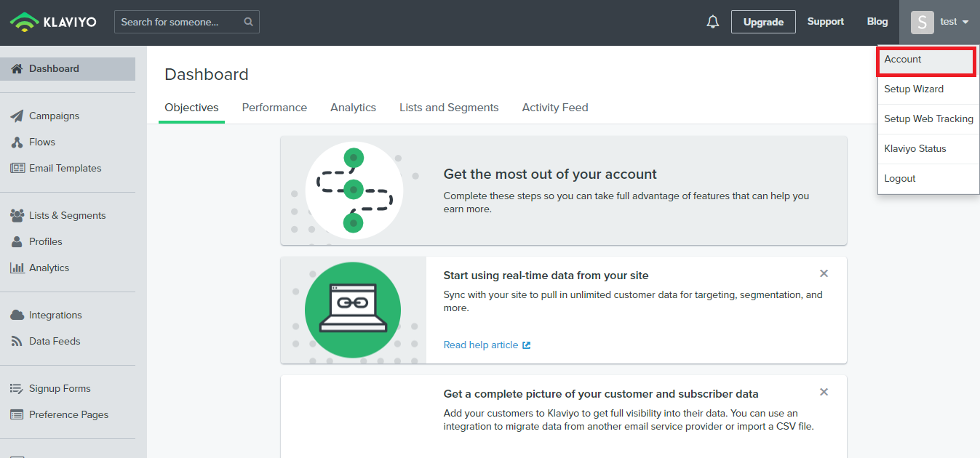Click the external link icon beside Read help article
Screen dimensions: 980x458
[x=527, y=345]
